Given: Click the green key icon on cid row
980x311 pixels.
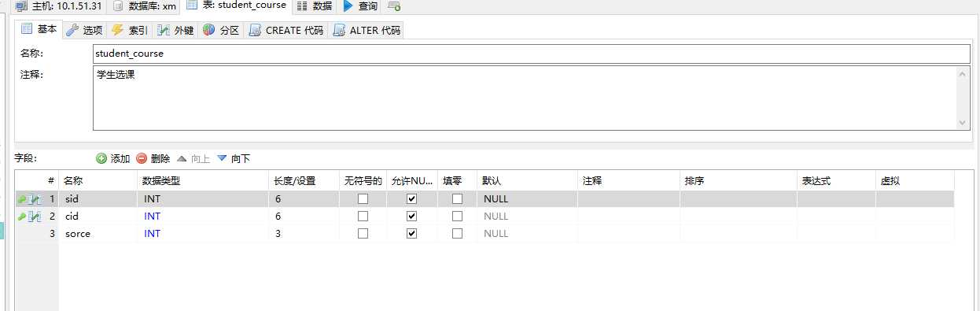Looking at the screenshot, I should (x=22, y=217).
